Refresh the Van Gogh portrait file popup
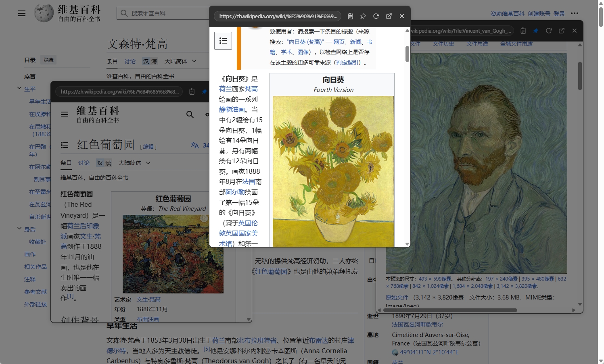This screenshot has width=604, height=364. pos(549,31)
